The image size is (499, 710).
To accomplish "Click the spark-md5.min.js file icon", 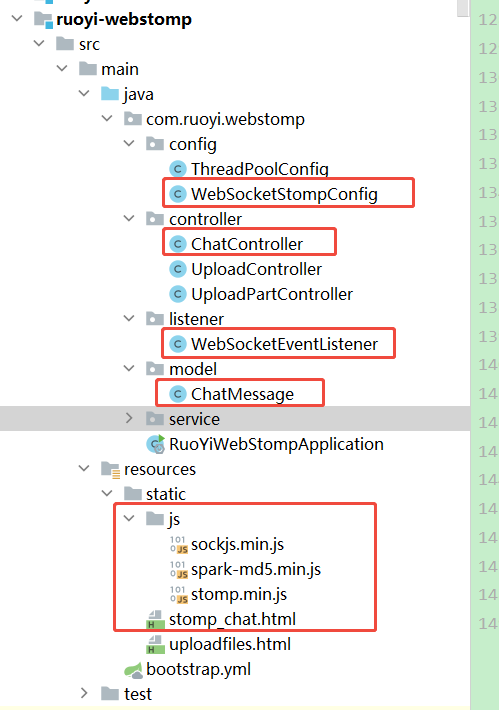I will click(x=178, y=570).
